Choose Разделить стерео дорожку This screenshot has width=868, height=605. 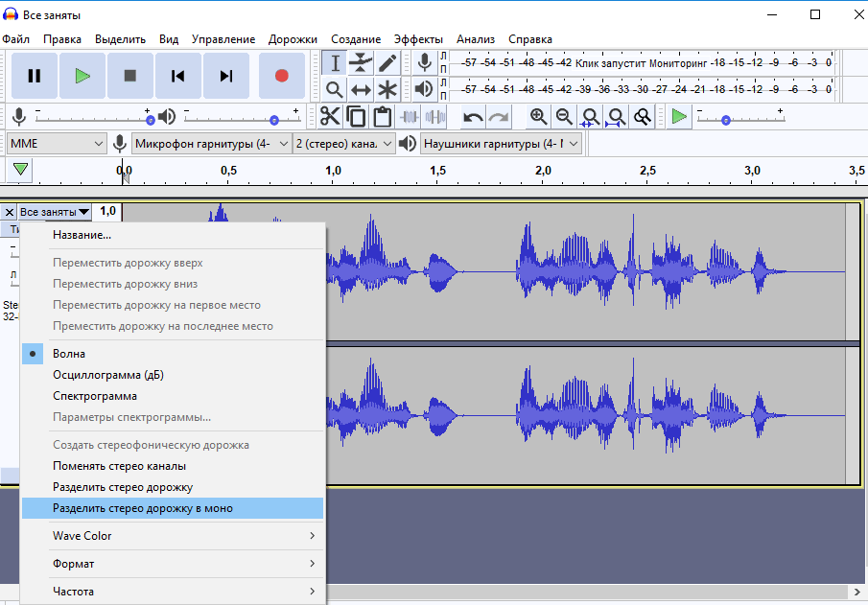click(x=173, y=487)
